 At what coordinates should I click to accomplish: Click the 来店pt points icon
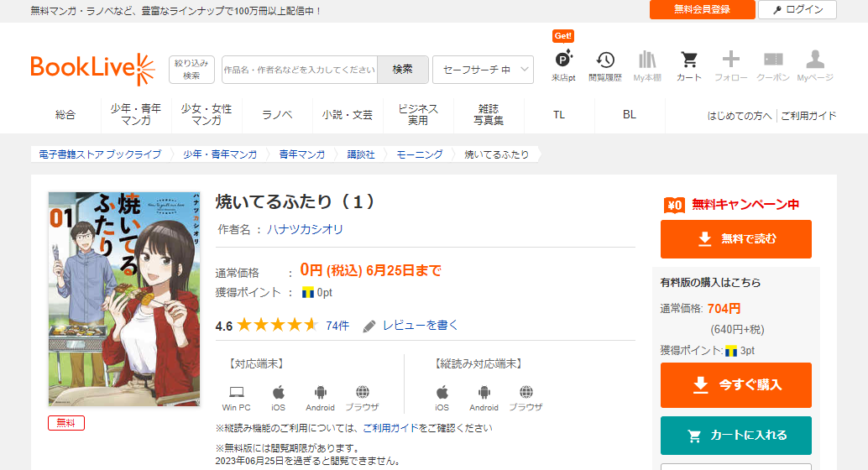tap(563, 60)
